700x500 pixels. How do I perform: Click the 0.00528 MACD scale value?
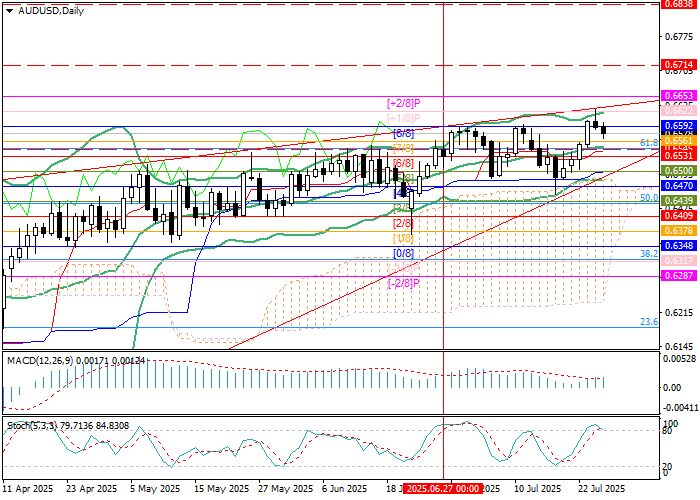(x=678, y=359)
